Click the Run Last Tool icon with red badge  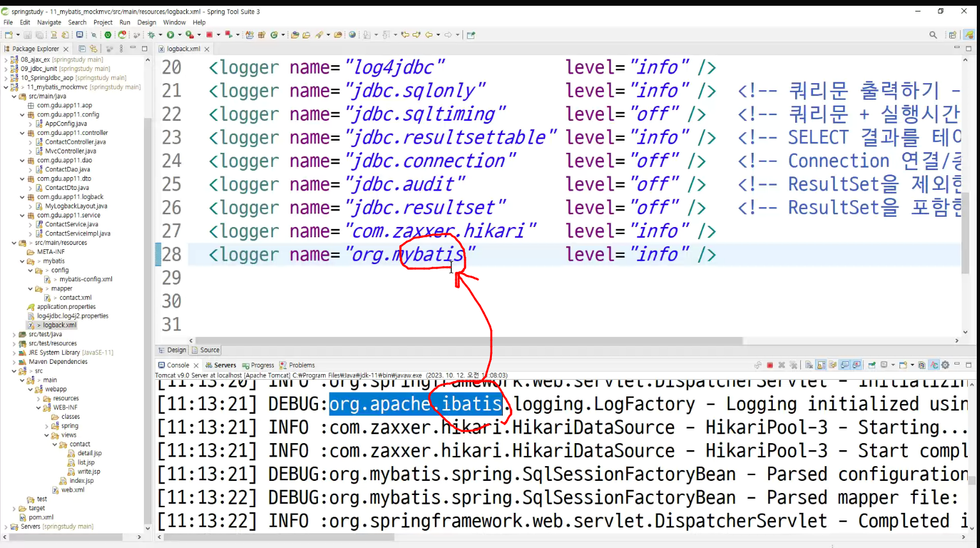click(x=189, y=35)
